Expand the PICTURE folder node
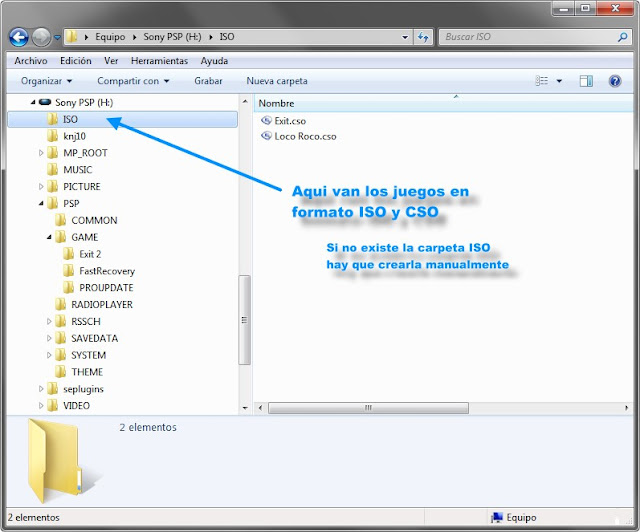 (x=41, y=187)
